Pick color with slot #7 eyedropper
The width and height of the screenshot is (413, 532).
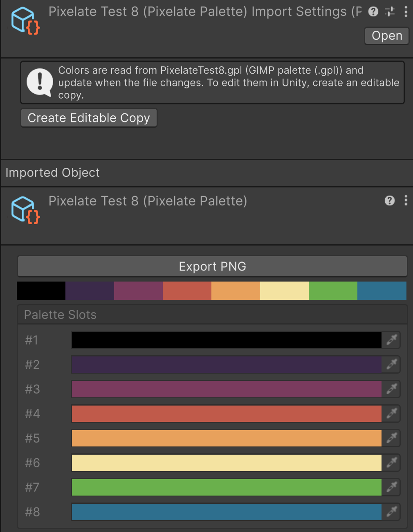391,487
